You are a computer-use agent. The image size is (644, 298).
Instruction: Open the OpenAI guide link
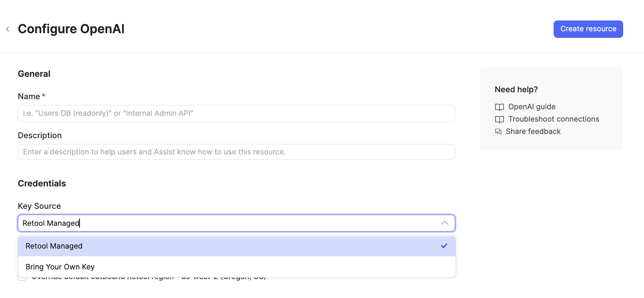[532, 107]
